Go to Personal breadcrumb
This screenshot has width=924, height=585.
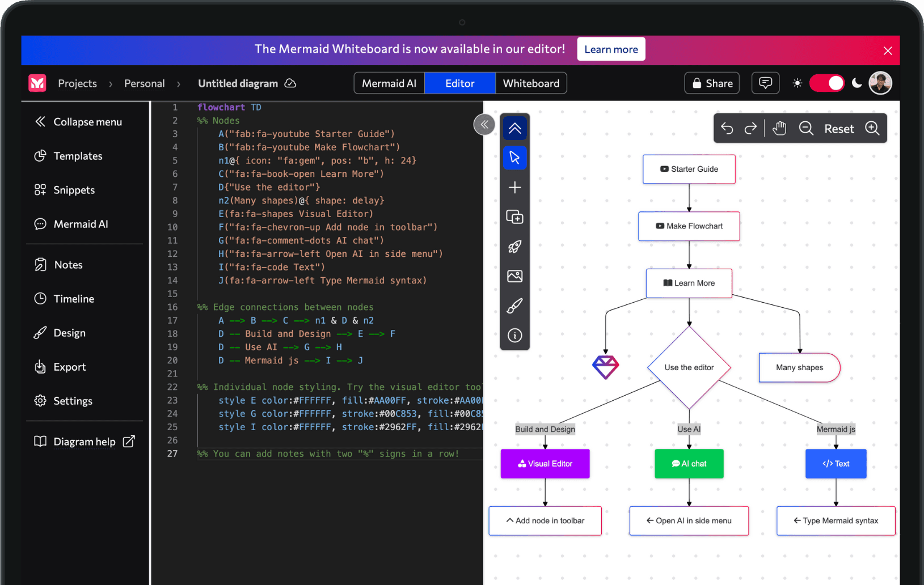click(144, 83)
